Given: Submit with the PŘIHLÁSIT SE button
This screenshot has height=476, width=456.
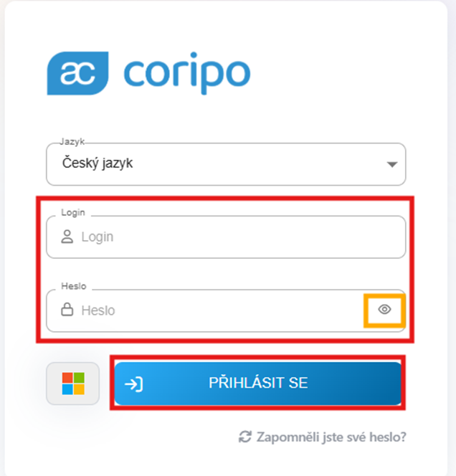Looking at the screenshot, I should [x=258, y=384].
